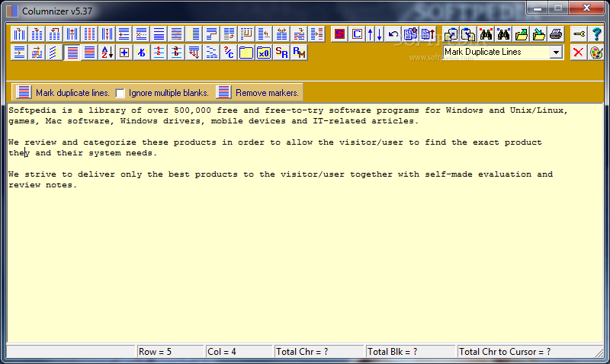This screenshot has height=364, width=610.
Task: Click the lines with red plus icon
Action: coord(124,34)
